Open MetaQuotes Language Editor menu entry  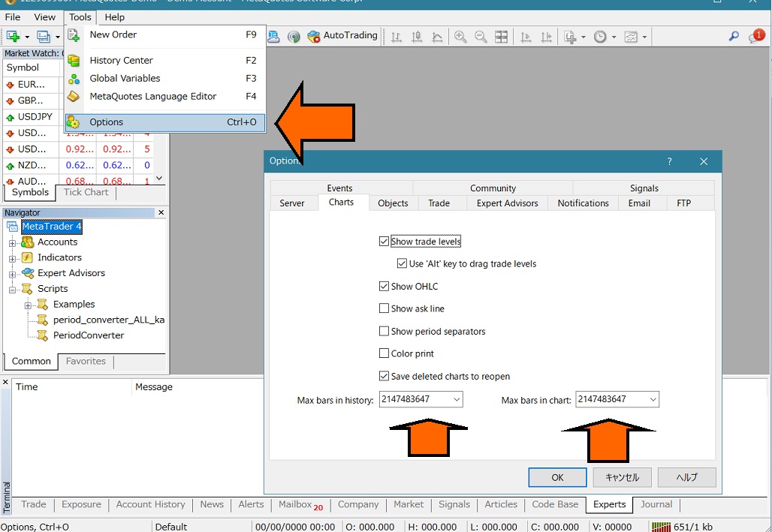coord(152,96)
